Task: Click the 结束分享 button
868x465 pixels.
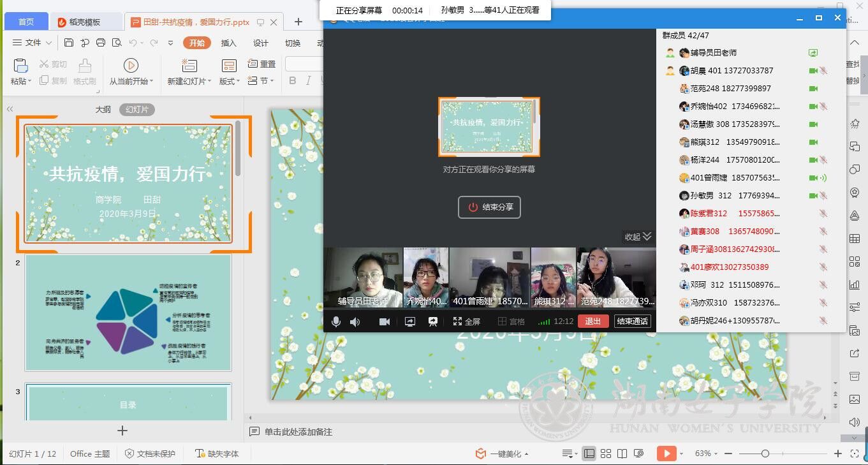Action: pyautogui.click(x=489, y=207)
